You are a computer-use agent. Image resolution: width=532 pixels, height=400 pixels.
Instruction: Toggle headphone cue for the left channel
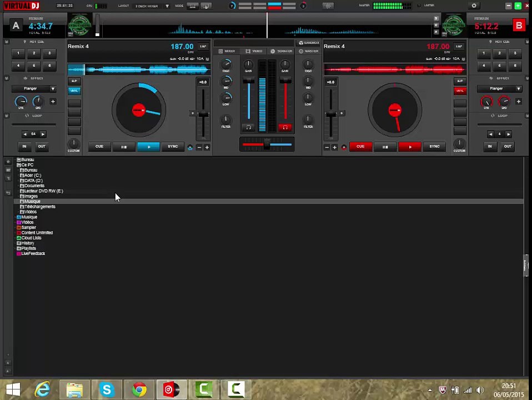point(248,127)
